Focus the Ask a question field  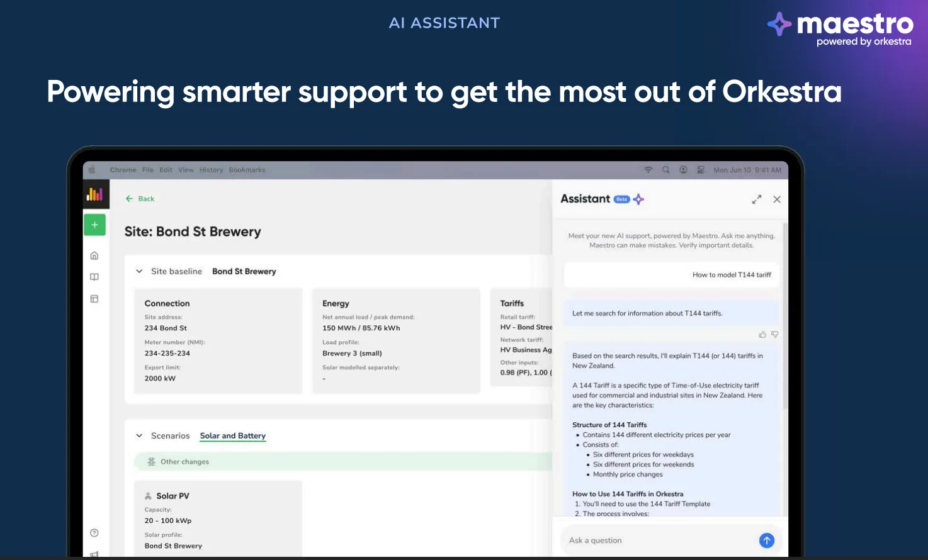click(x=658, y=540)
